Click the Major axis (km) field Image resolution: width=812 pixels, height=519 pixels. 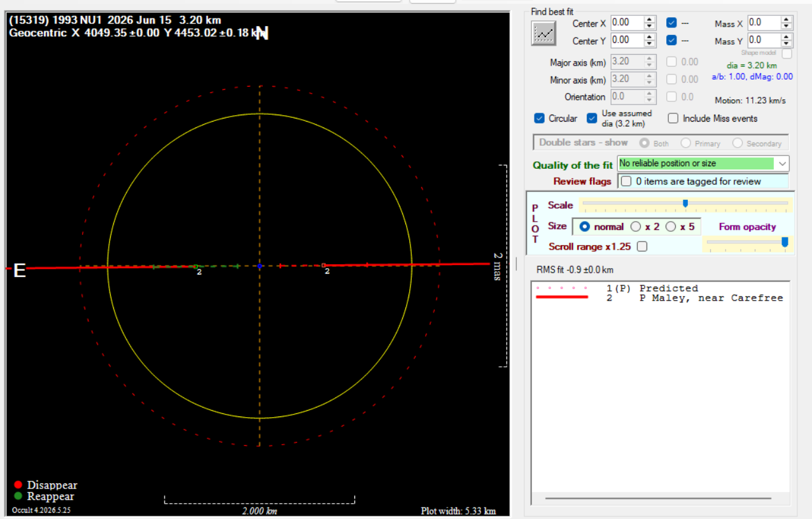(x=627, y=62)
